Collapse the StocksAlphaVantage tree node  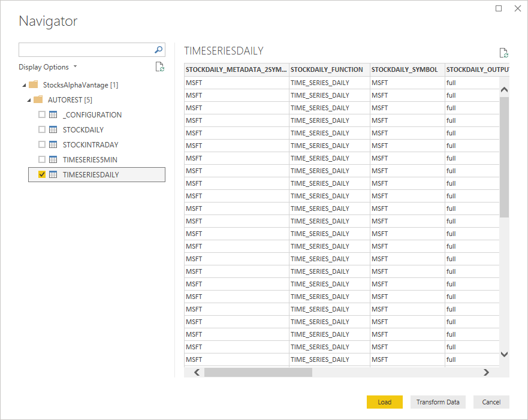point(23,85)
